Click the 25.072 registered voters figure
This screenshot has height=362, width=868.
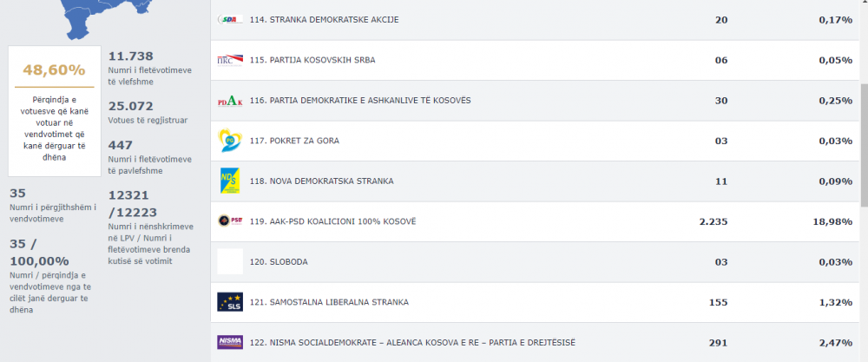(x=131, y=106)
